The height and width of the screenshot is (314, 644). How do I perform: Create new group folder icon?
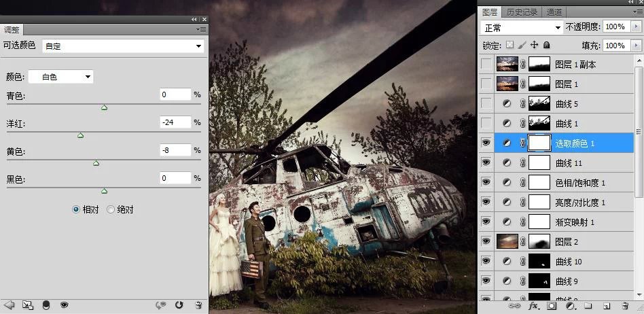click(588, 306)
